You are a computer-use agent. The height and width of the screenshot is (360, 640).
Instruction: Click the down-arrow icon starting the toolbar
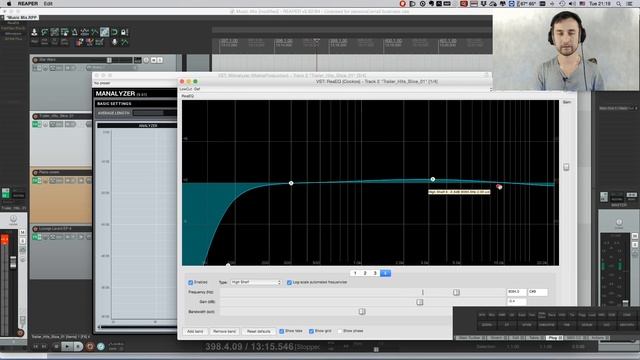point(34,32)
